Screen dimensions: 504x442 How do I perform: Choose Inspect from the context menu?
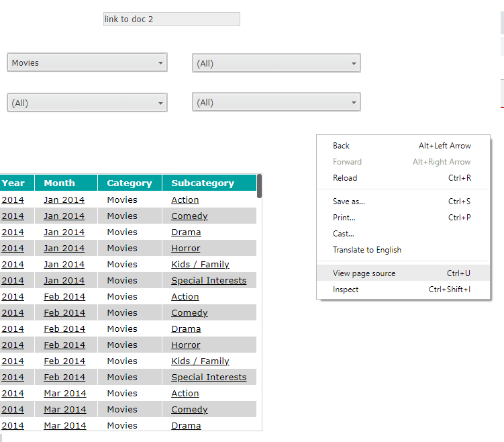(346, 290)
